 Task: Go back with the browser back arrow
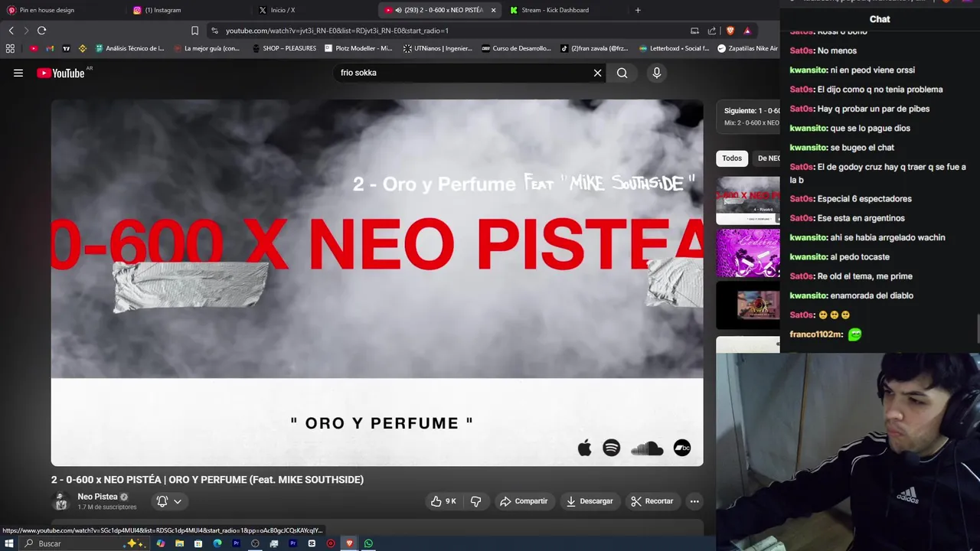coord(11,31)
